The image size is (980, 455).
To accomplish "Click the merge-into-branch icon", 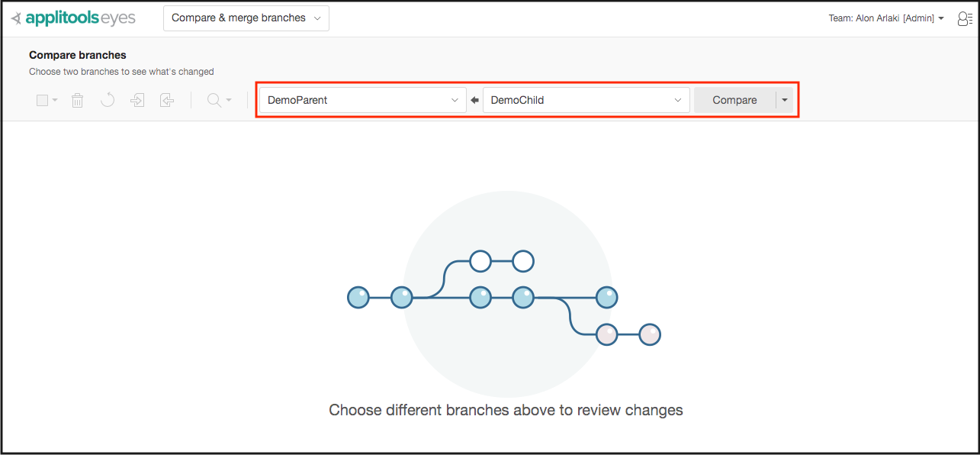I will point(137,99).
